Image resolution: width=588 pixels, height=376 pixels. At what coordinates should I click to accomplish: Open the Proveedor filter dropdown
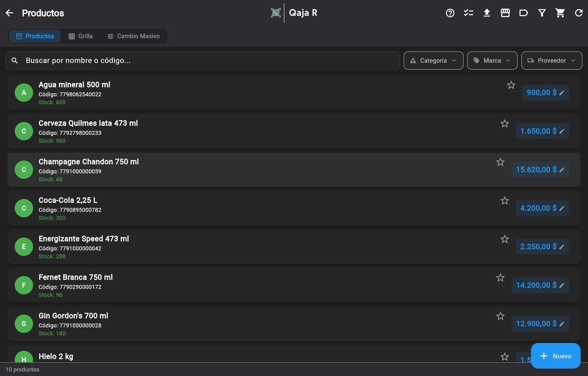pos(552,60)
